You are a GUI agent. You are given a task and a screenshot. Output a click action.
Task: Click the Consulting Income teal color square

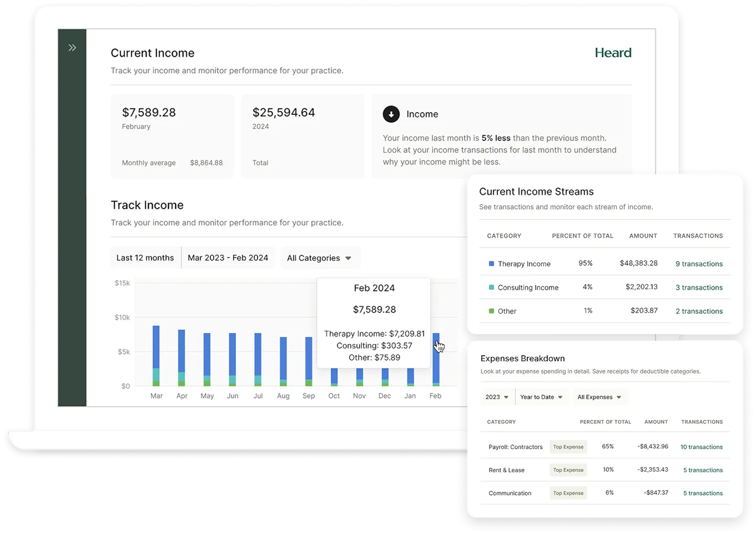[x=491, y=287]
